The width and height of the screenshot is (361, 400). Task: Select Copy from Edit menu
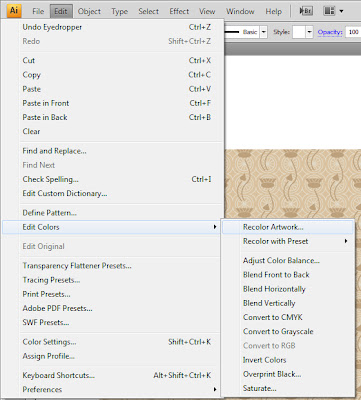(x=113, y=75)
